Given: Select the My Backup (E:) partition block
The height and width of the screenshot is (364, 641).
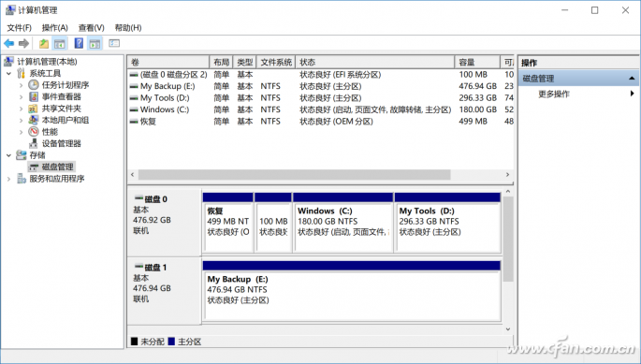Looking at the screenshot, I should click(352, 291).
